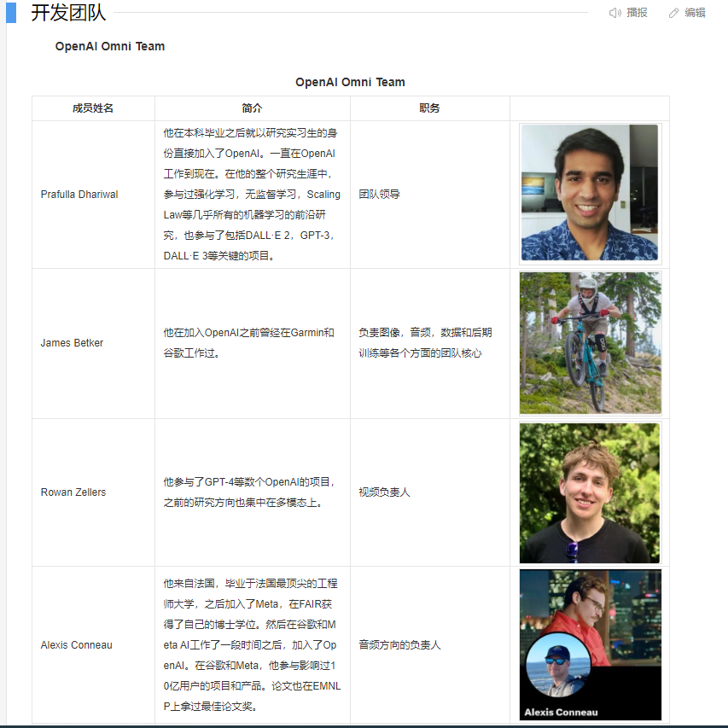The width and height of the screenshot is (728, 728).
Task: Click the 音频方向的负责人 role cell
Action: 399,645
